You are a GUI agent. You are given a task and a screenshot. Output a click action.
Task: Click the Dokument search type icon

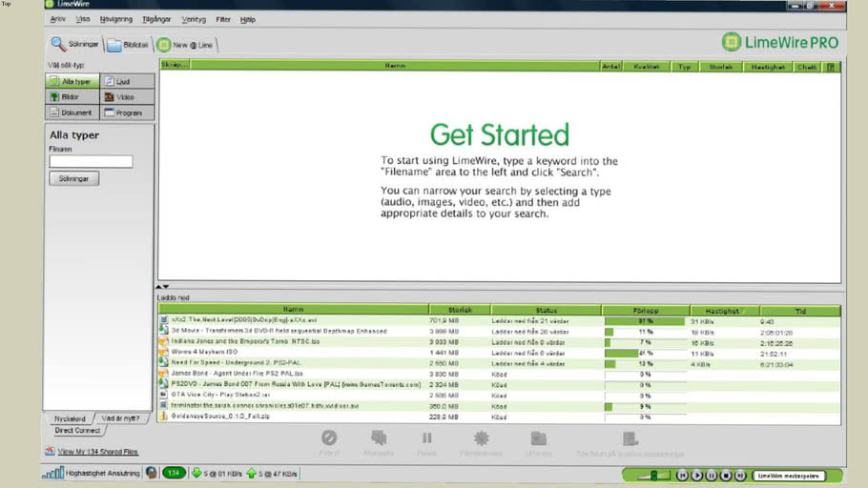(x=54, y=112)
